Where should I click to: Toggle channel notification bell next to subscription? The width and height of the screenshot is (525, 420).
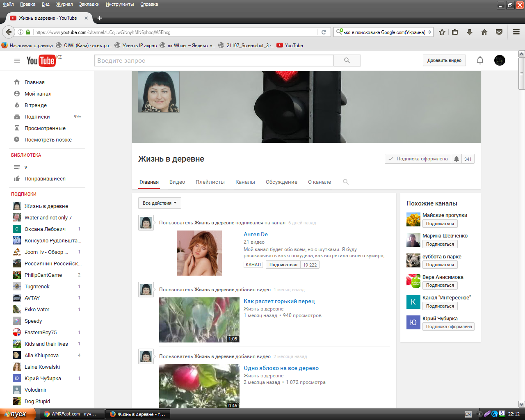click(456, 159)
